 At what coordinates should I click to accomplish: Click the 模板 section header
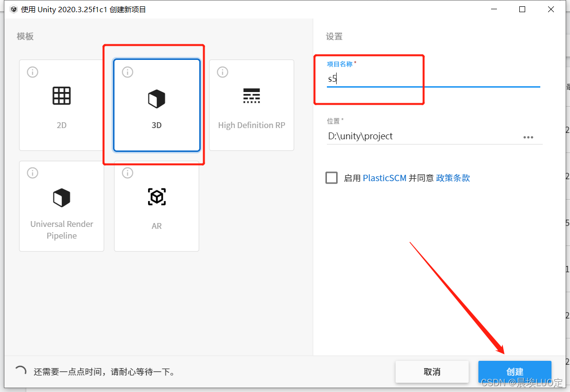25,37
